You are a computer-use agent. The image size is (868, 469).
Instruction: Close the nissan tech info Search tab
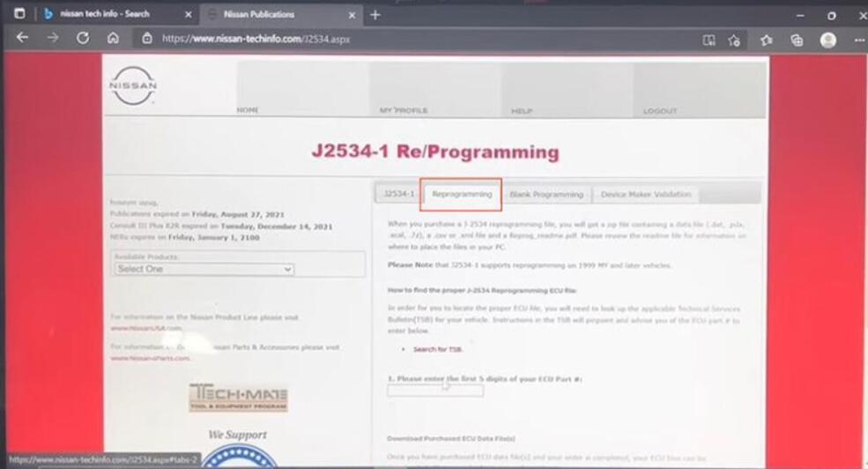[189, 14]
